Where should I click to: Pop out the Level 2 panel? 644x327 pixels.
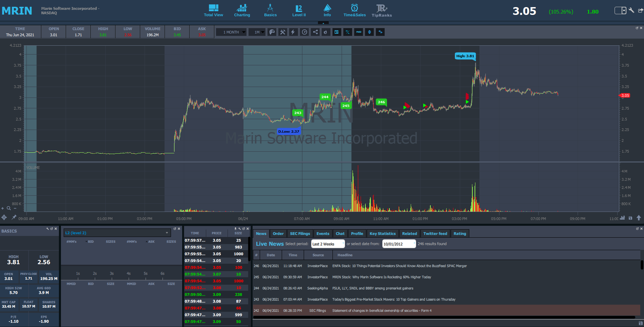pyautogui.click(x=175, y=229)
